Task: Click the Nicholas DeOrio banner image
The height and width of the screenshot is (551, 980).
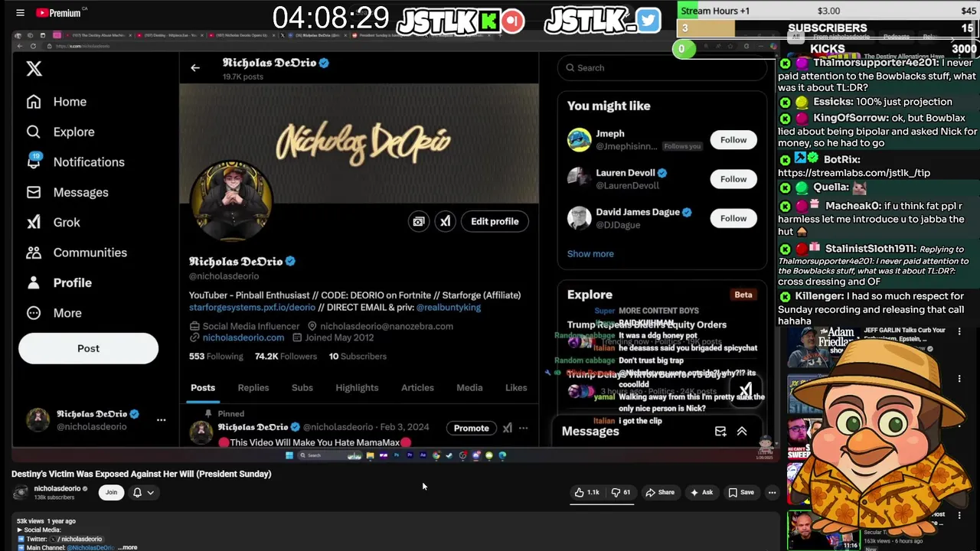Action: 359,144
